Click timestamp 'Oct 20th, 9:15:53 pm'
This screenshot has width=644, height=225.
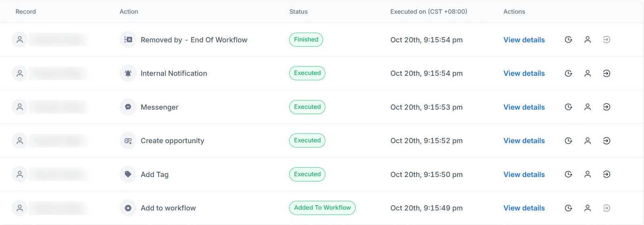[427, 107]
